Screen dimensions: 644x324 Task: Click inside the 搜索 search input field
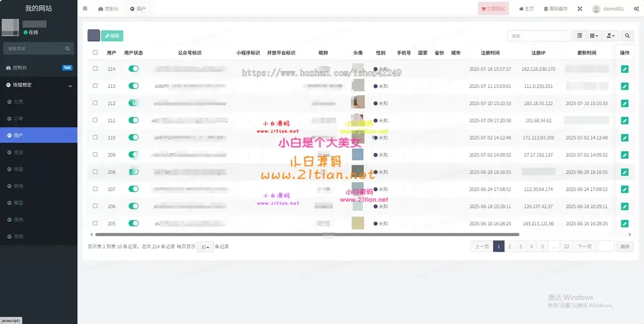[539, 35]
